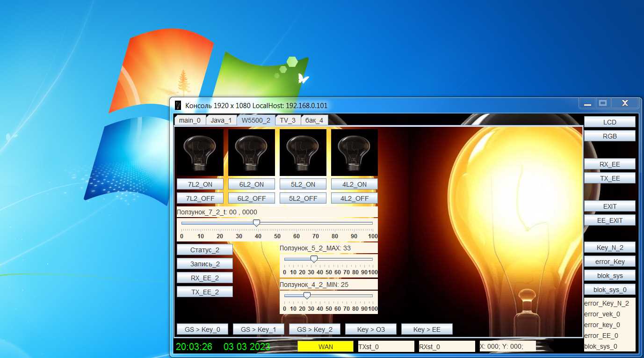Click the Ползунок_7_2_t slider handle
This screenshot has height=358, width=644.
pos(256,223)
